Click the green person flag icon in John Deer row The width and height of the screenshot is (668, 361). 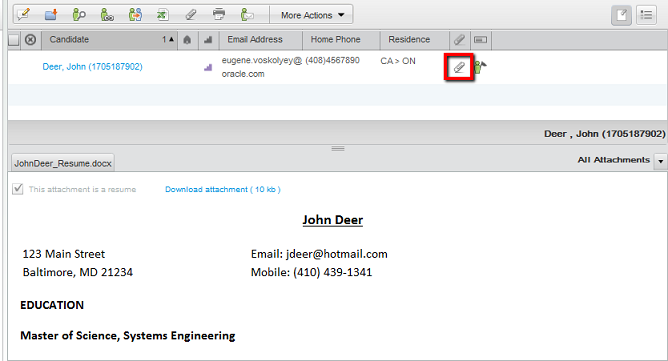pyautogui.click(x=480, y=67)
